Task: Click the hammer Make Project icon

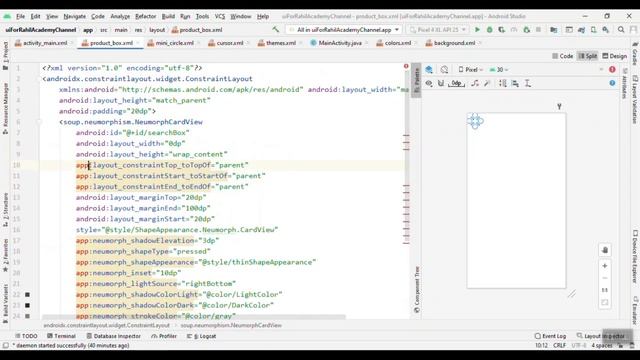Action: pos(276,29)
